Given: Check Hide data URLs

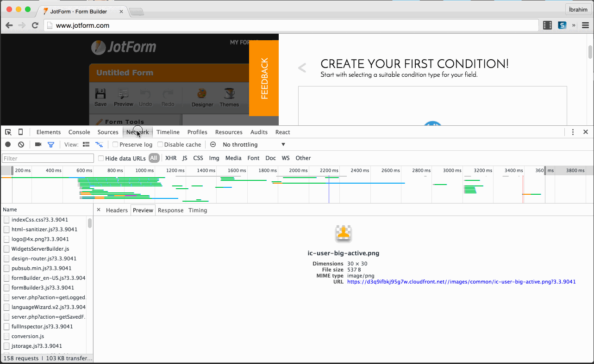Looking at the screenshot, I should [x=101, y=158].
